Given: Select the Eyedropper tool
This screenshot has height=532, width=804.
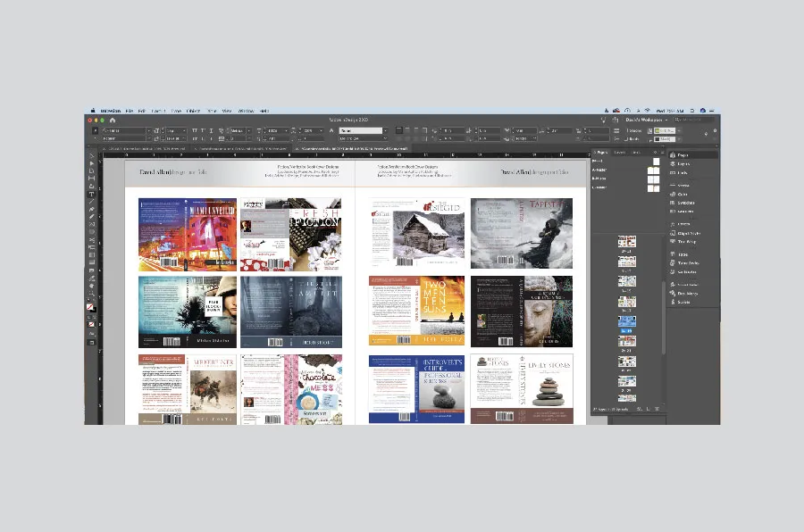Looking at the screenshot, I should coord(88,278).
